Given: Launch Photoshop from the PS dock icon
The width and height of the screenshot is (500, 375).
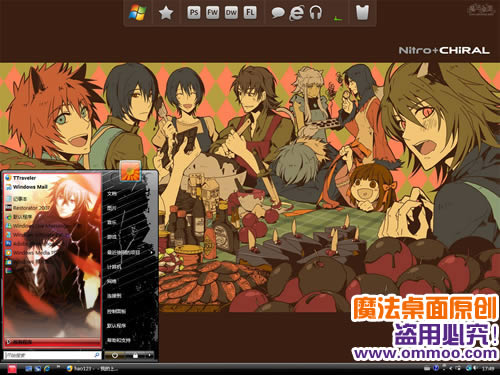Looking at the screenshot, I should [x=194, y=13].
